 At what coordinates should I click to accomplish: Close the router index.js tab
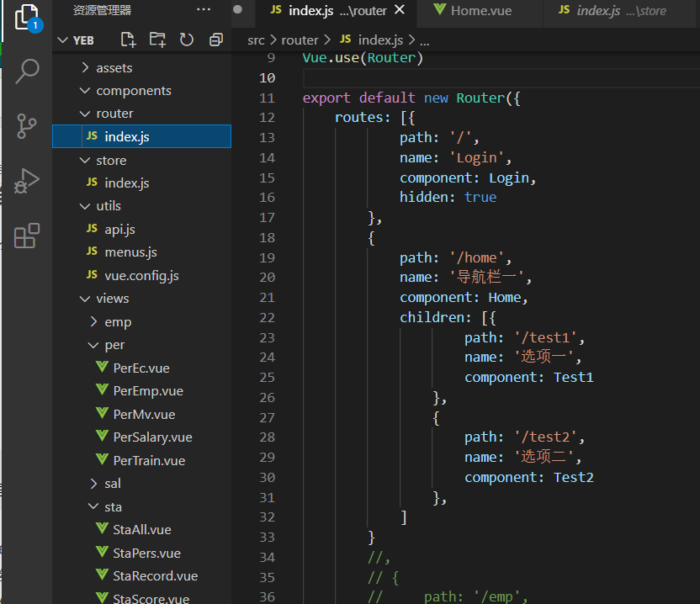click(400, 9)
